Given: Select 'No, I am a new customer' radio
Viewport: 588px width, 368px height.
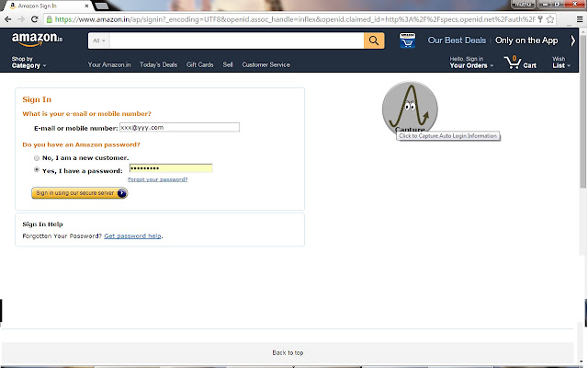Looking at the screenshot, I should click(x=37, y=158).
